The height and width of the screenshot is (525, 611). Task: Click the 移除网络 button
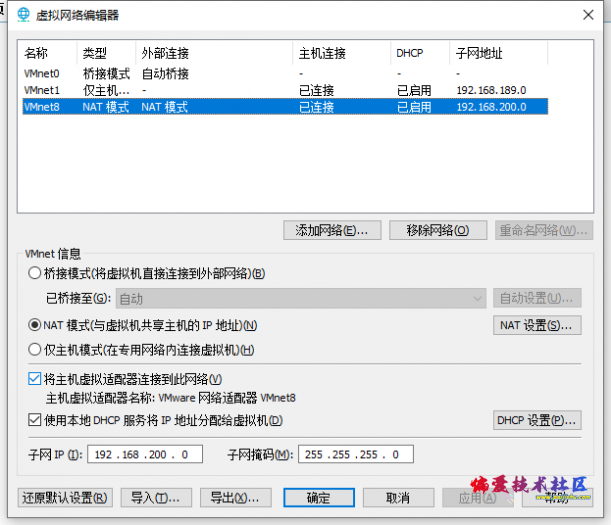click(x=438, y=230)
